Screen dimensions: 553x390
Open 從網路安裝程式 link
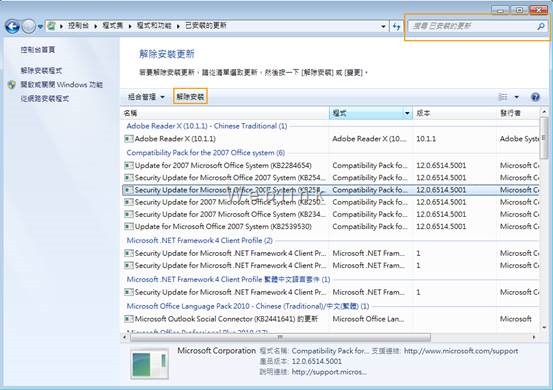pyautogui.click(x=44, y=99)
